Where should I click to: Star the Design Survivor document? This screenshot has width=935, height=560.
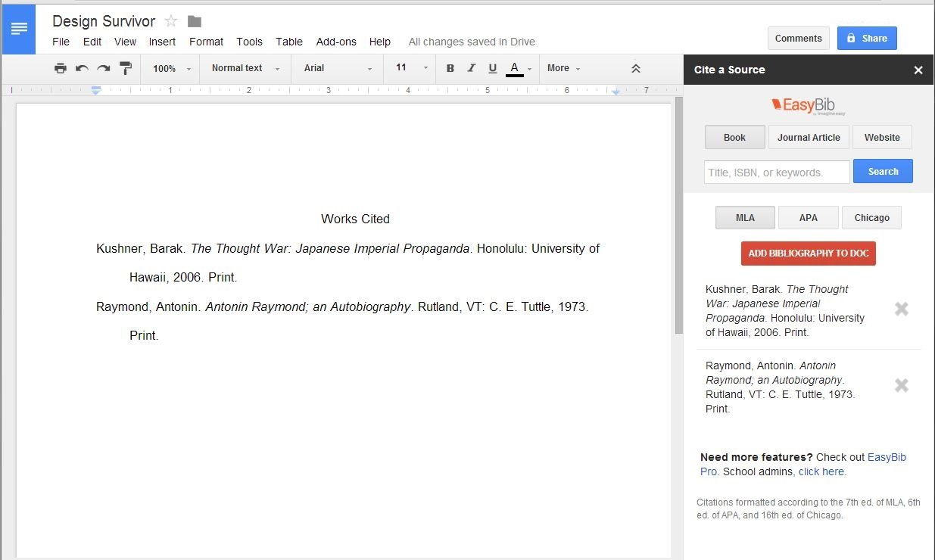(171, 21)
